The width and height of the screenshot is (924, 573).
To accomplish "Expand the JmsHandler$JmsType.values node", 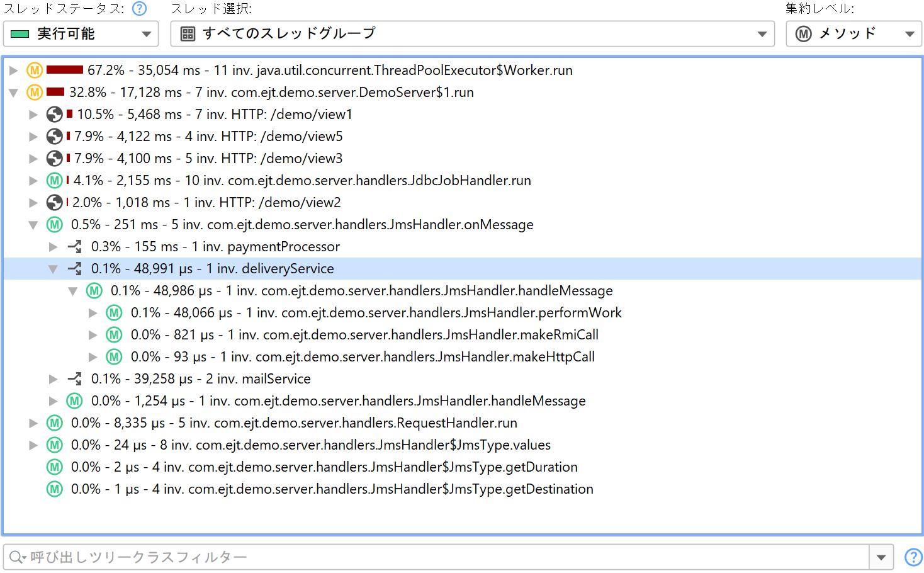I will (33, 445).
